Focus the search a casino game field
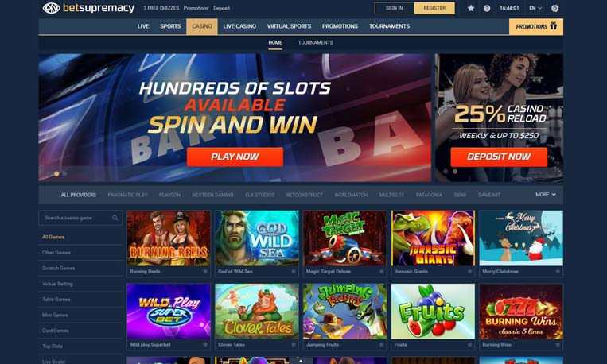The width and height of the screenshot is (607, 364). coord(80,218)
